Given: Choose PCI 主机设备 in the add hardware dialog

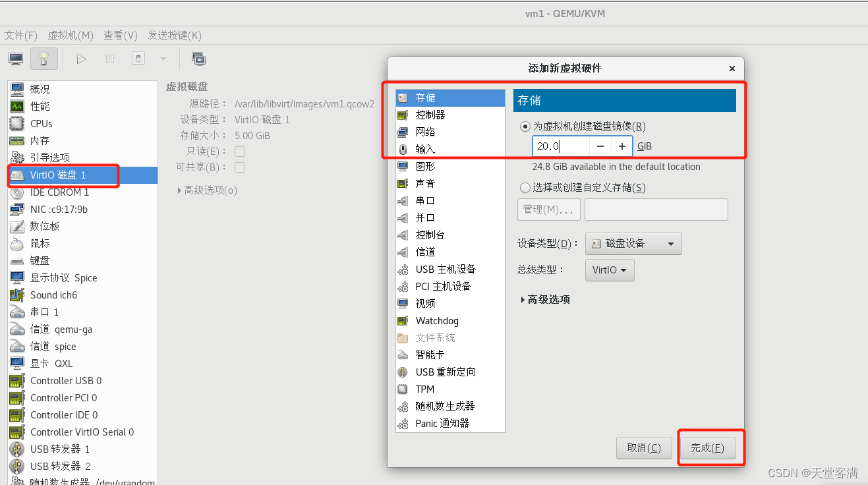Looking at the screenshot, I should (x=450, y=286).
